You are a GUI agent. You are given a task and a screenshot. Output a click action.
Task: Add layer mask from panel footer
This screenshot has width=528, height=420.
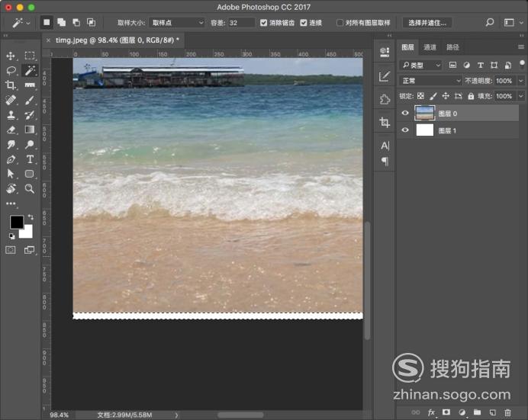(446, 412)
